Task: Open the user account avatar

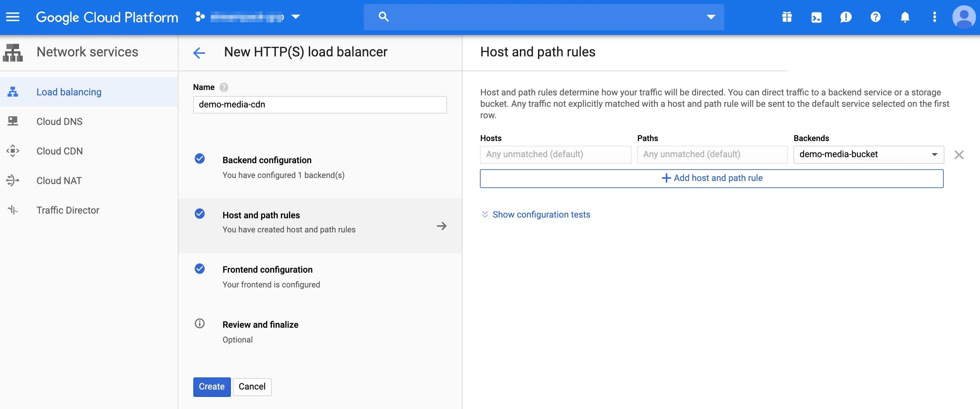Action: tap(964, 17)
